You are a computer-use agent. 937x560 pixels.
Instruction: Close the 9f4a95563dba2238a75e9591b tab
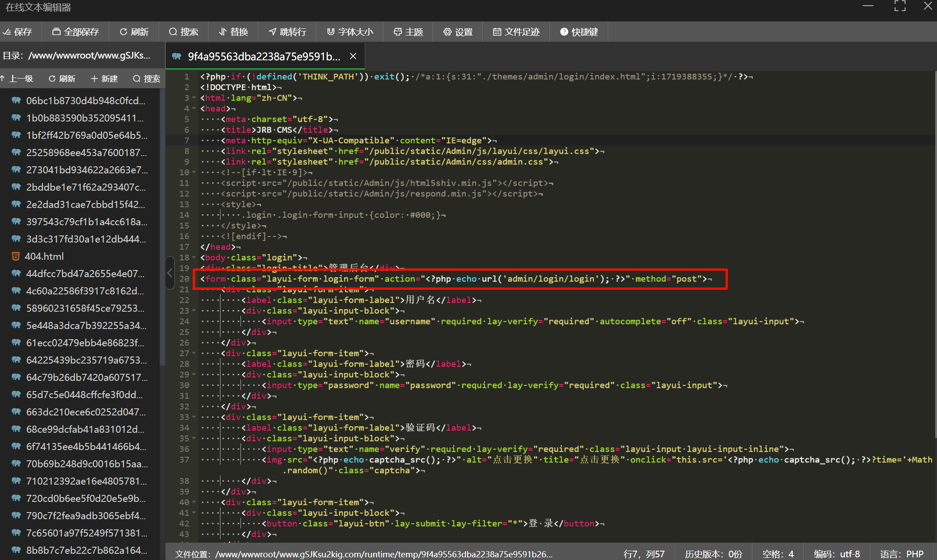click(x=353, y=56)
